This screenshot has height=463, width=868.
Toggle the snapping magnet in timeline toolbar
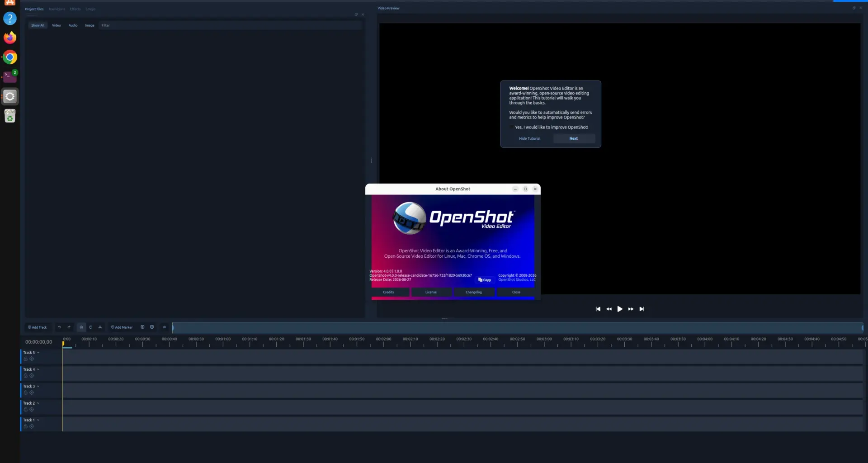[81, 327]
